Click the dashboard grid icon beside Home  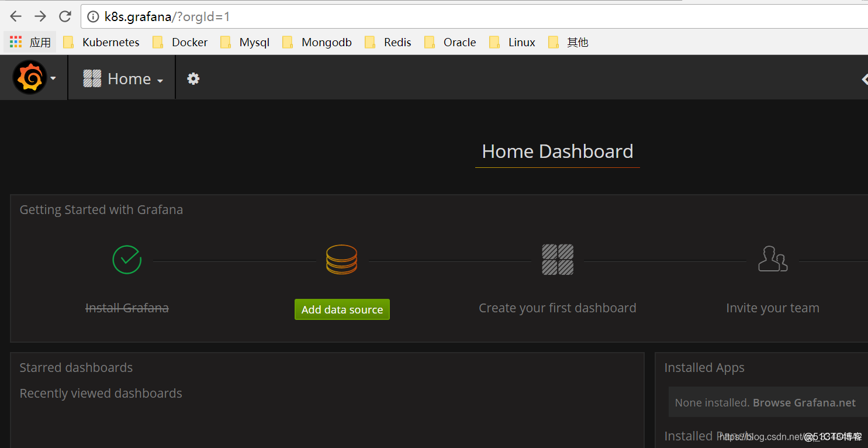(92, 78)
